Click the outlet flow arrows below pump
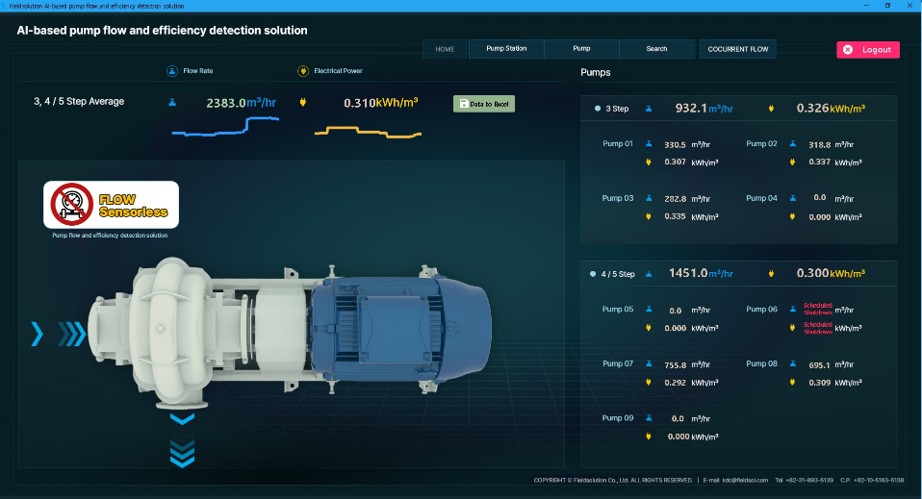The image size is (922, 499). pos(182,440)
